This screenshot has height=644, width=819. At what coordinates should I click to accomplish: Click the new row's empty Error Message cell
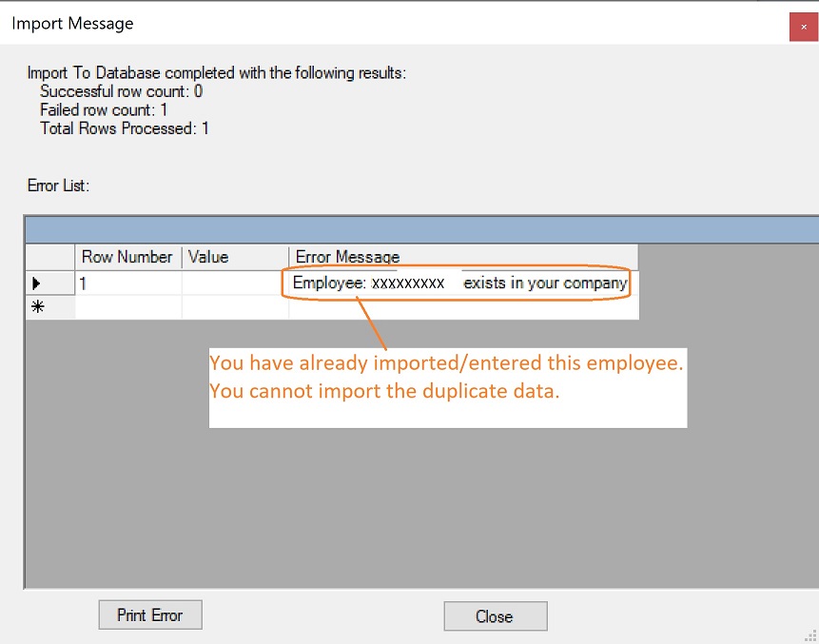[x=462, y=307]
